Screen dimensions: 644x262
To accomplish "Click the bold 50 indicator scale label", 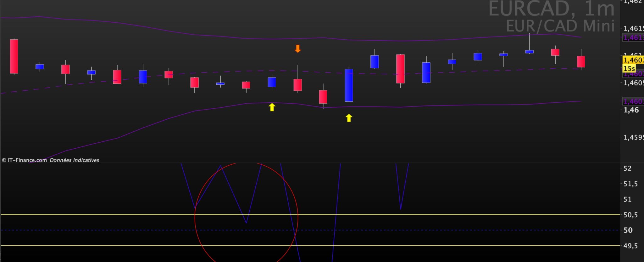I will 628,230.
